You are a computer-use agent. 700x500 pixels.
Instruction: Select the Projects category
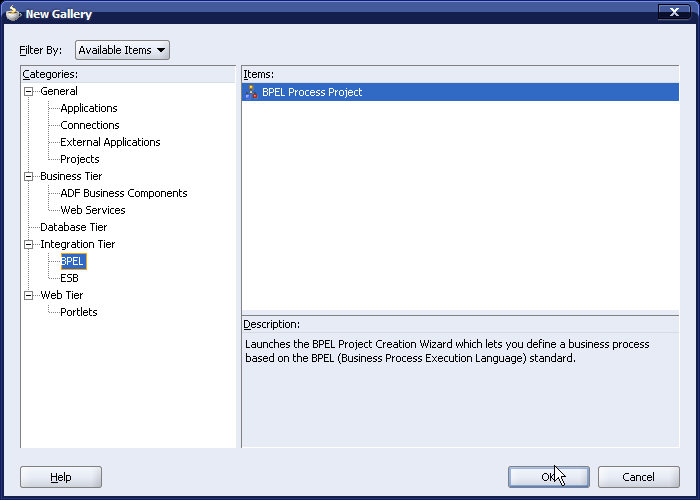79,159
